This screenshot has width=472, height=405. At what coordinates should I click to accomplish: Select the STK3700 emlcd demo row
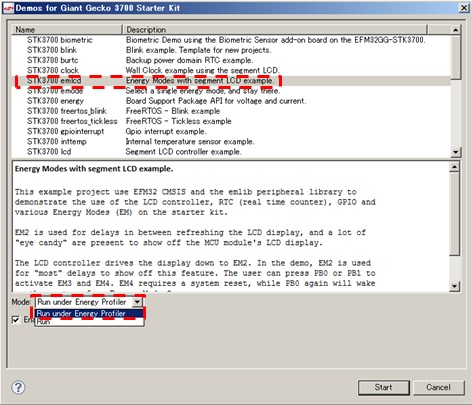click(x=231, y=81)
